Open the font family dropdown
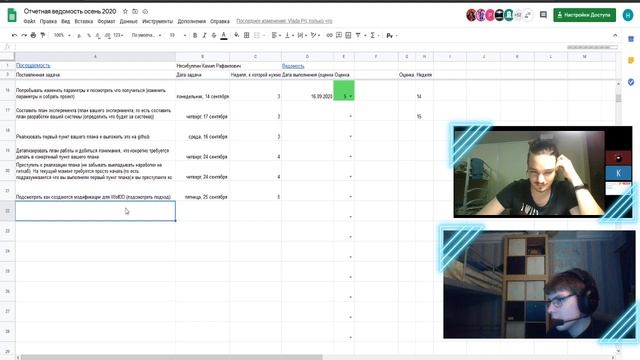 pos(146,36)
